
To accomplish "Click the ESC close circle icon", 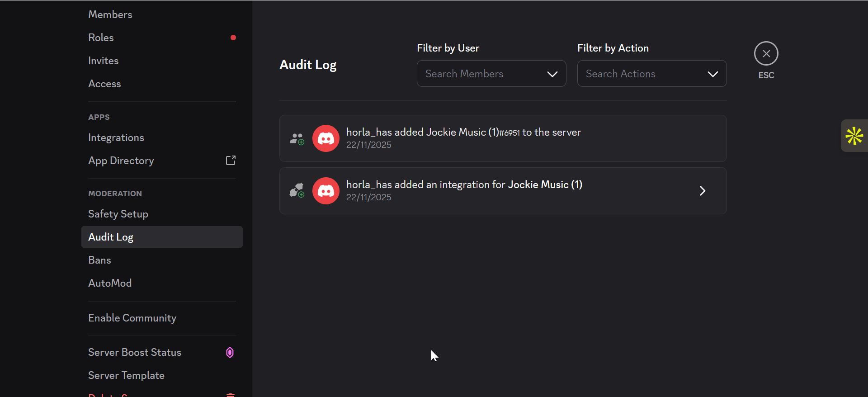I will click(x=766, y=54).
